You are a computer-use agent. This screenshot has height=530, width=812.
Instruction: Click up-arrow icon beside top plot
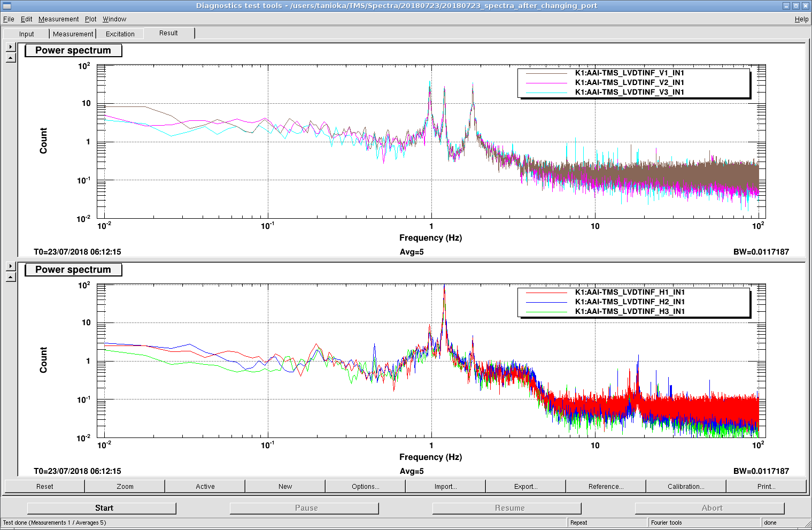[11, 58]
